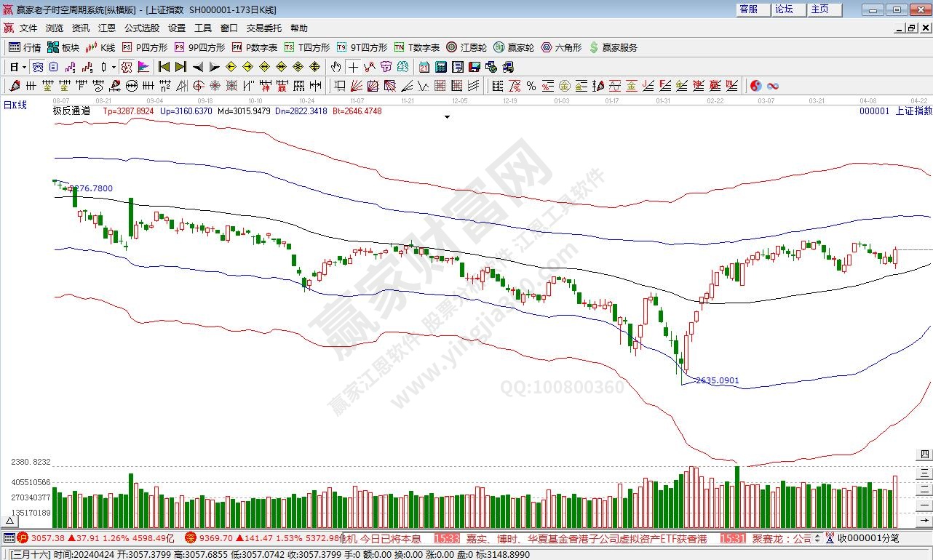933x560 pixels.
Task: Toggle the 四 four-pane layout button
Action: (x=924, y=455)
